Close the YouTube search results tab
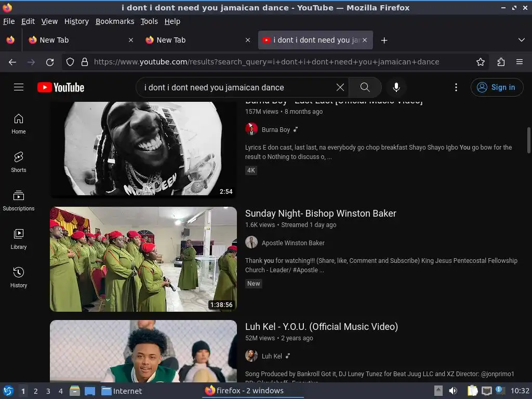This screenshot has height=399, width=532. [364, 40]
